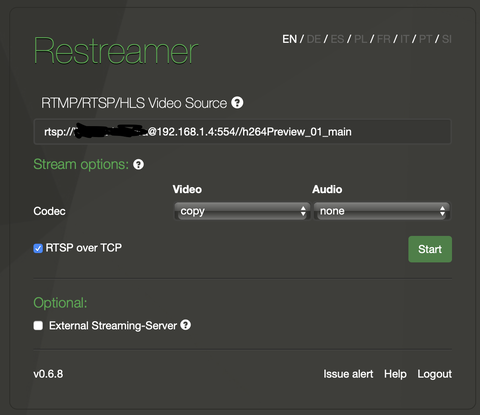Open External Streaming-Server help icon
Screen dimensions: 480x415
pyautogui.click(x=186, y=325)
